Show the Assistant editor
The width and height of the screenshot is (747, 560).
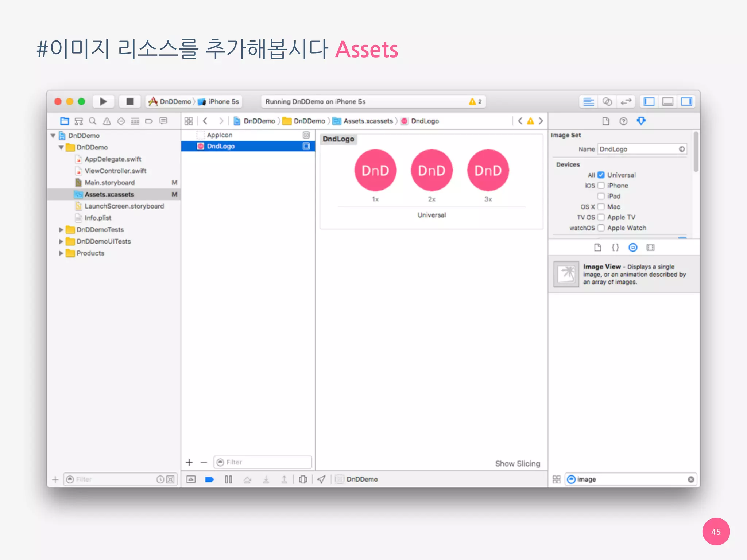tap(607, 101)
